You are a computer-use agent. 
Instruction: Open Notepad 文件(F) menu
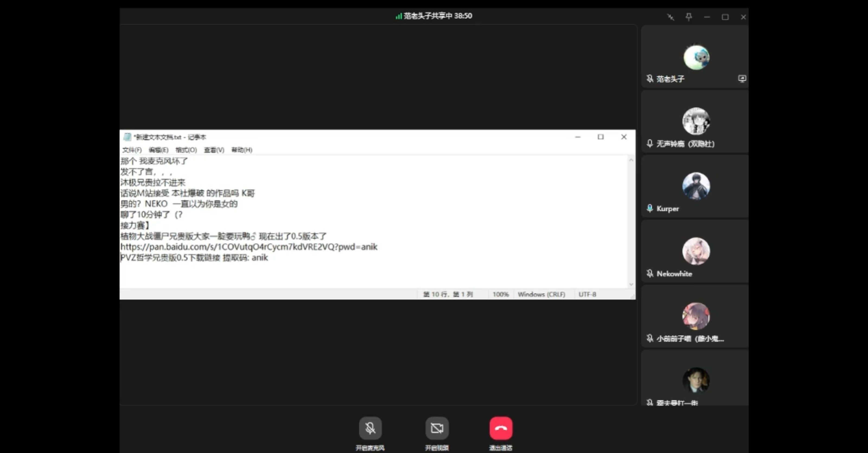click(132, 150)
